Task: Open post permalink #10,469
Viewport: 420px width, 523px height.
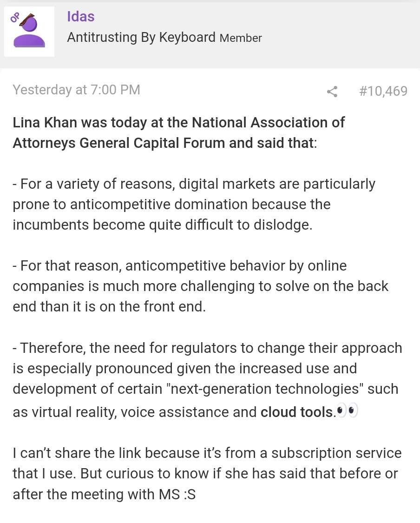Action: (x=383, y=91)
